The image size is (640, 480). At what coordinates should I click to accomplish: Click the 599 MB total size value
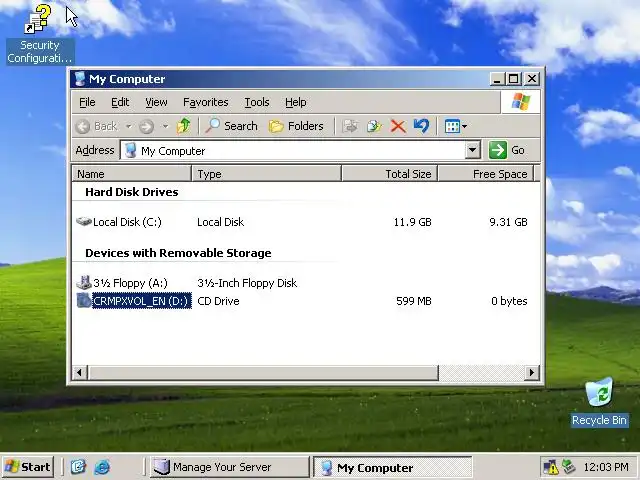pyautogui.click(x=413, y=301)
